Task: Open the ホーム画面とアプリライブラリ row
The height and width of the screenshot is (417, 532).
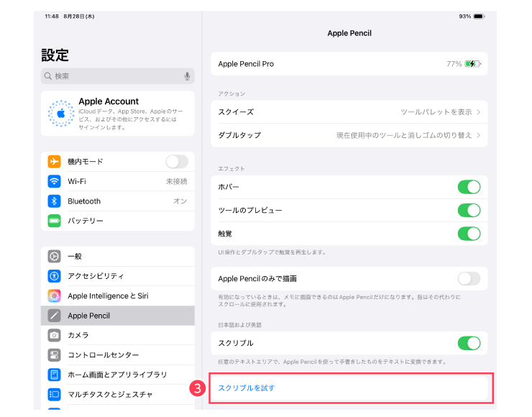Action: (x=118, y=375)
